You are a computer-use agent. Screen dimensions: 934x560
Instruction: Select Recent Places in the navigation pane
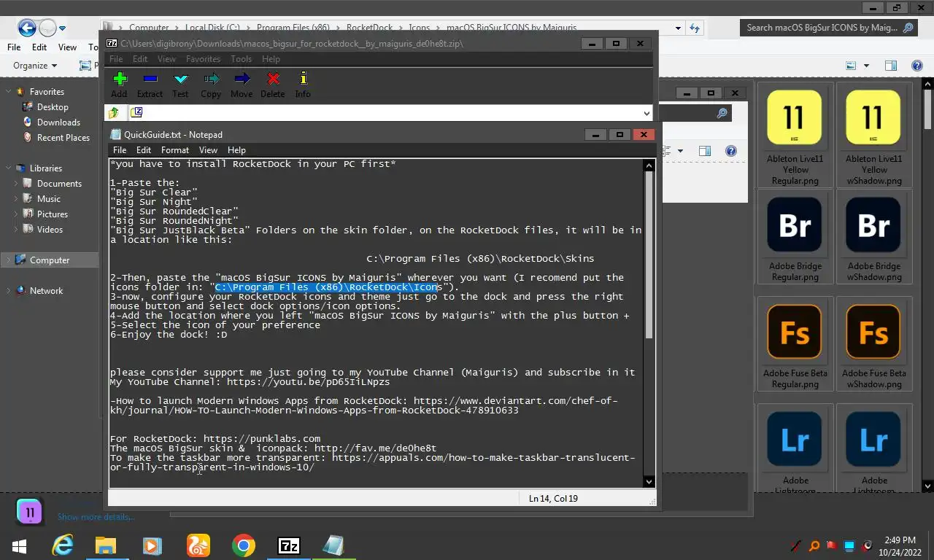[63, 137]
